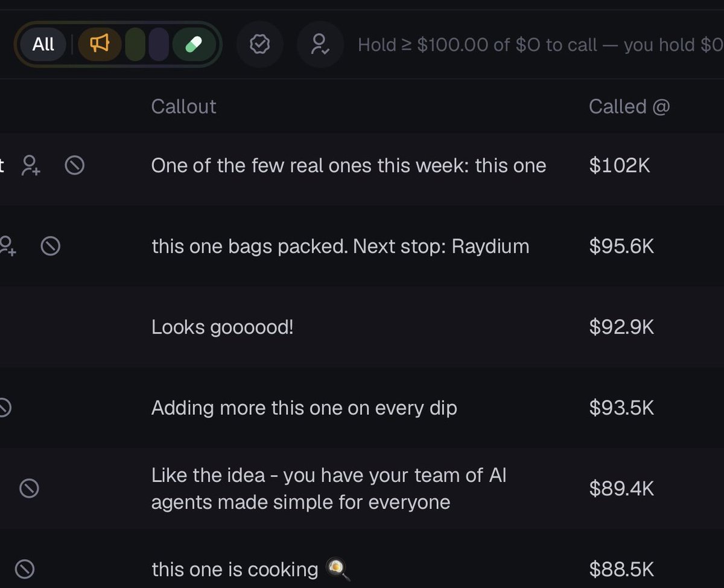This screenshot has width=724, height=588.
Task: Open the One of the few real ones callout
Action: 349,165
